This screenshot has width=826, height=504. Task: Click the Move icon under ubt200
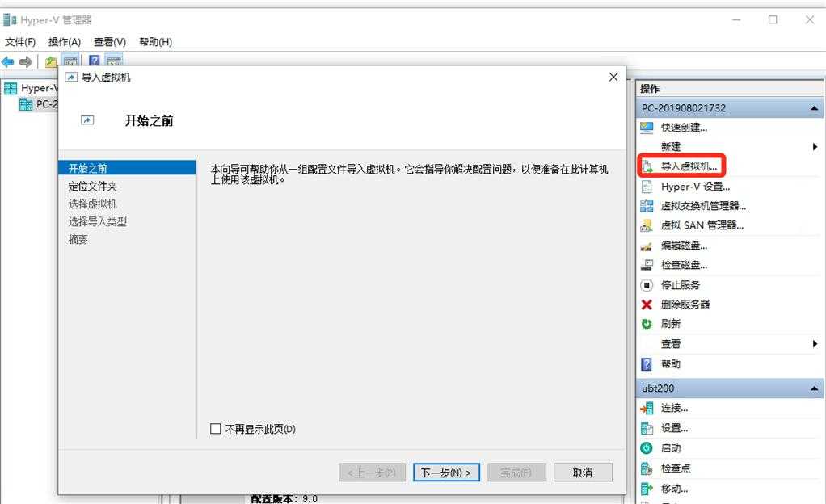(647, 489)
